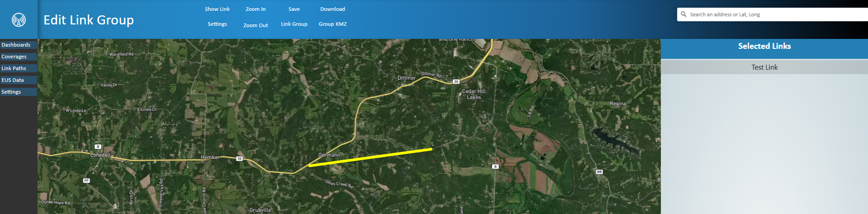Zoom In on the map

[x=256, y=9]
